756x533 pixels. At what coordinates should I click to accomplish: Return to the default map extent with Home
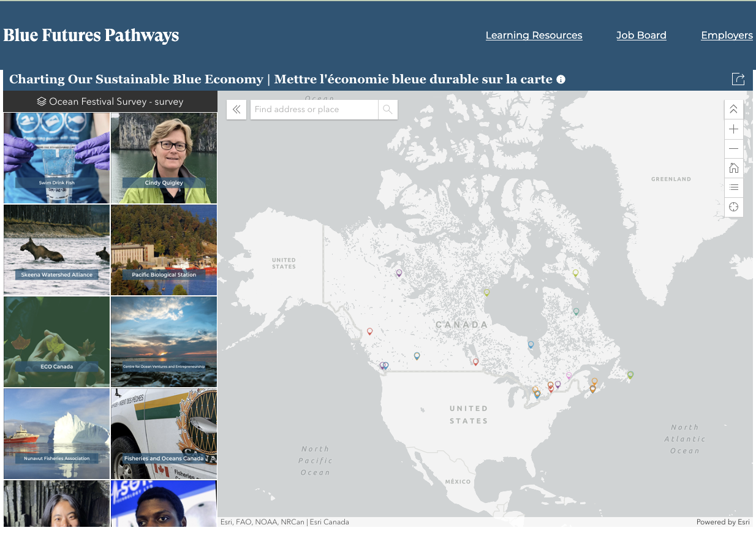tap(733, 168)
